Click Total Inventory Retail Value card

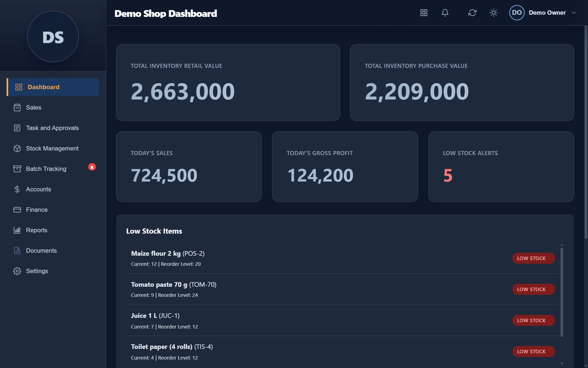228,83
